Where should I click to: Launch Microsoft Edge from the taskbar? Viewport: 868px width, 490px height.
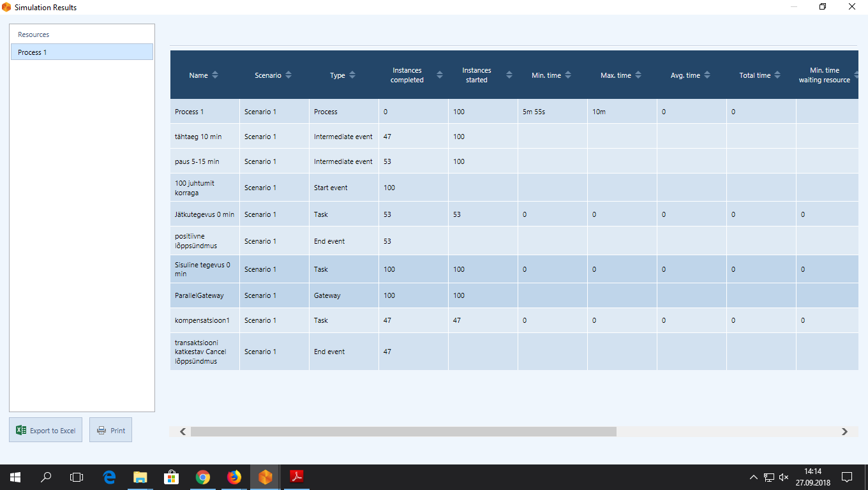(x=109, y=477)
